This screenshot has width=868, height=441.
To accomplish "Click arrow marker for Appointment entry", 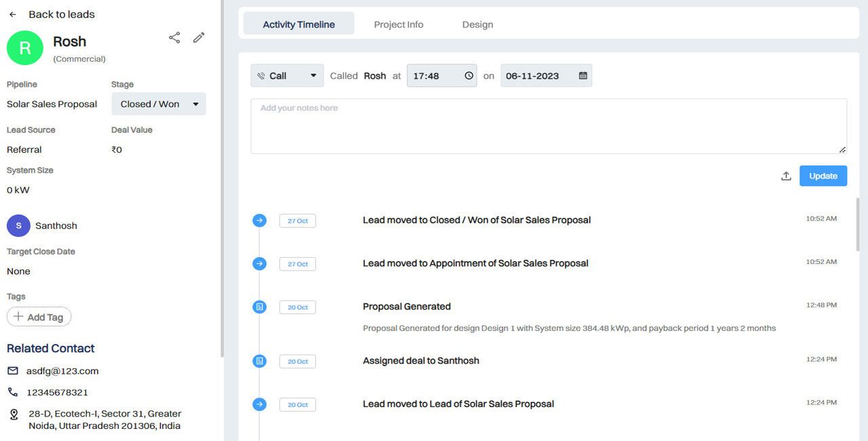I will [x=259, y=264].
